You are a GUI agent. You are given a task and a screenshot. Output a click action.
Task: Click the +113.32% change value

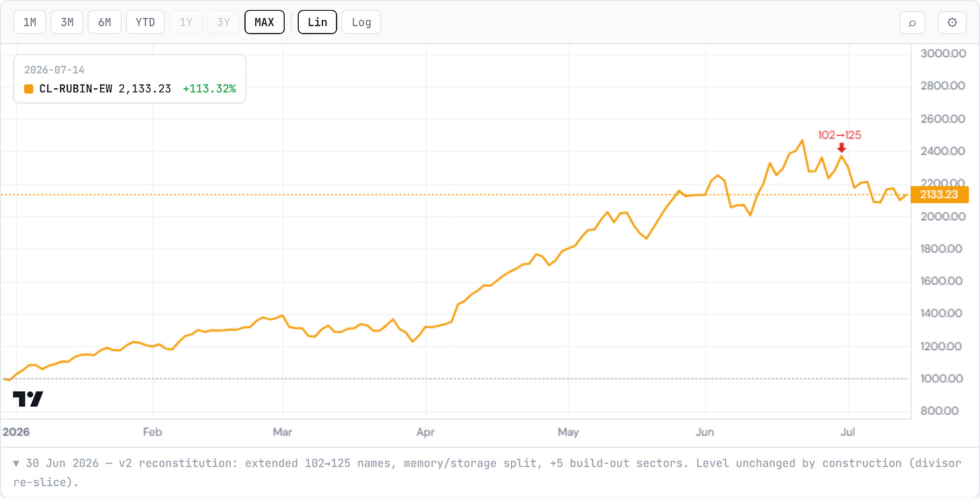[209, 89]
